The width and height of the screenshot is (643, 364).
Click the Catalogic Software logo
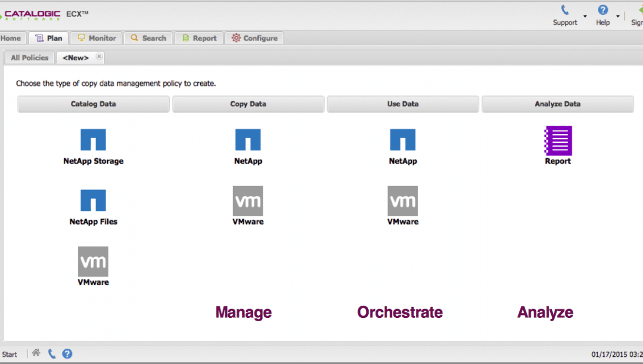(31, 15)
